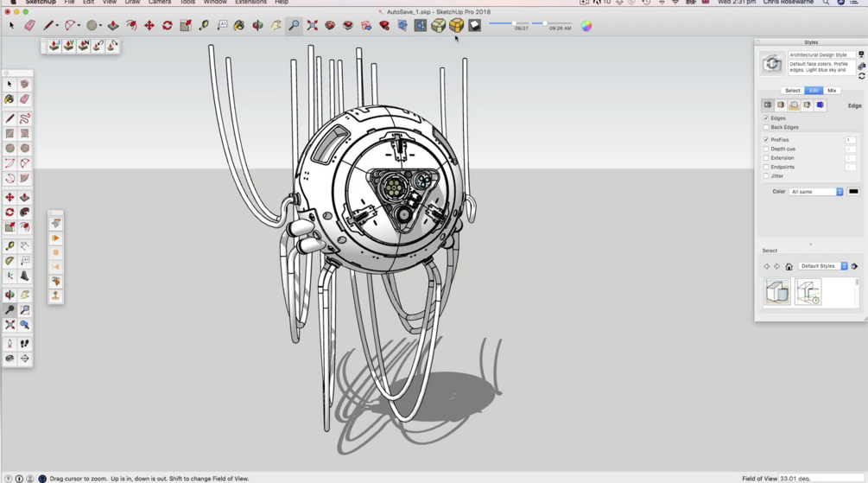Select the Axes tool
This screenshot has width=868, height=483.
click(x=10, y=276)
